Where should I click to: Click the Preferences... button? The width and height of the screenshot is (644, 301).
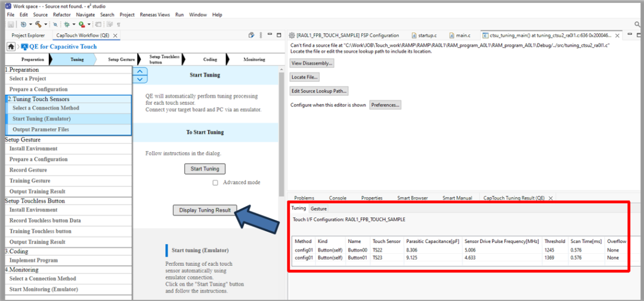(x=385, y=105)
